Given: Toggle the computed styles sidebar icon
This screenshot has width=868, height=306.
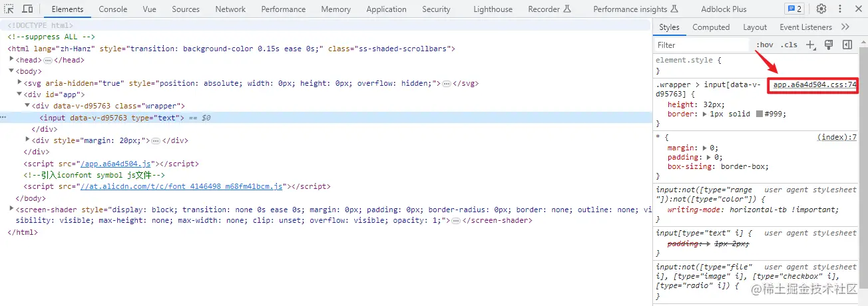Looking at the screenshot, I should point(847,45).
